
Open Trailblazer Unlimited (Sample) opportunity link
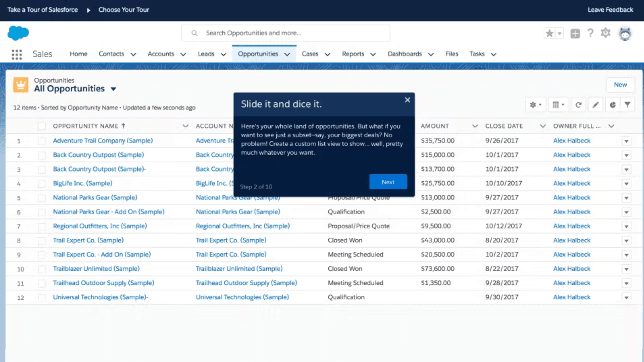click(x=96, y=269)
